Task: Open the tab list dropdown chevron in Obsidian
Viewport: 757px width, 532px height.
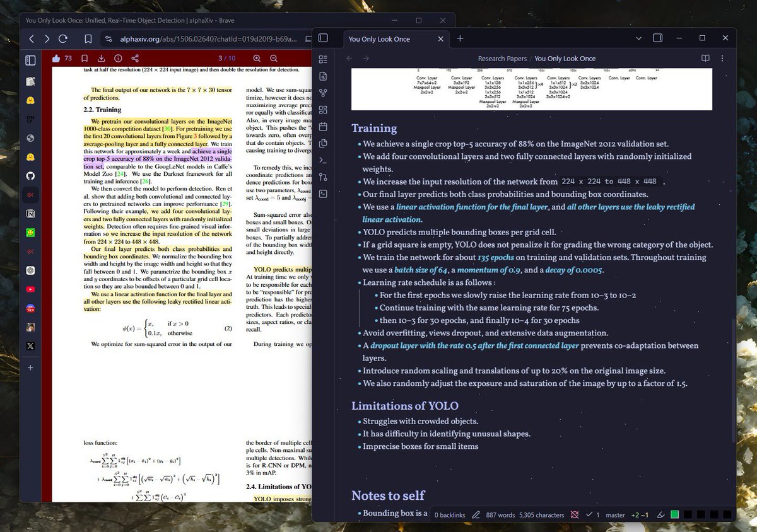Action: (x=639, y=38)
